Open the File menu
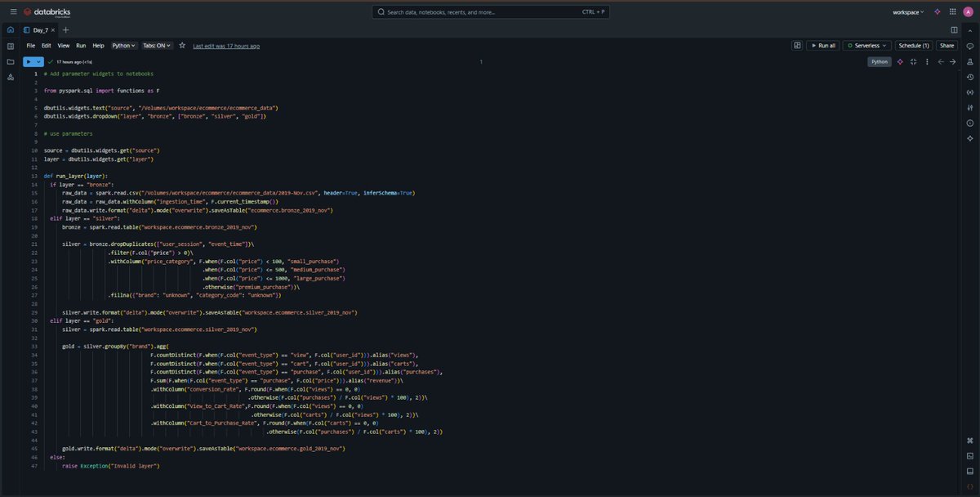The image size is (980, 497). coord(31,46)
